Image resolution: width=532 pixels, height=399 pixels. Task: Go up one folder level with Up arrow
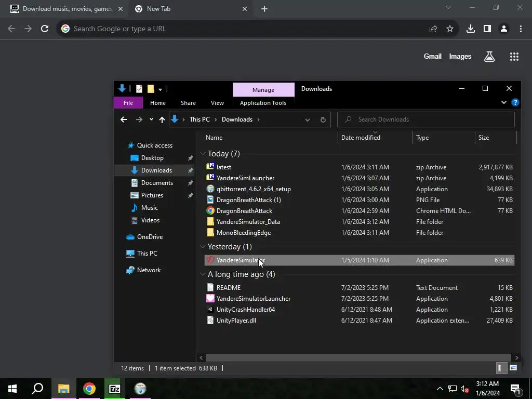tap(162, 119)
